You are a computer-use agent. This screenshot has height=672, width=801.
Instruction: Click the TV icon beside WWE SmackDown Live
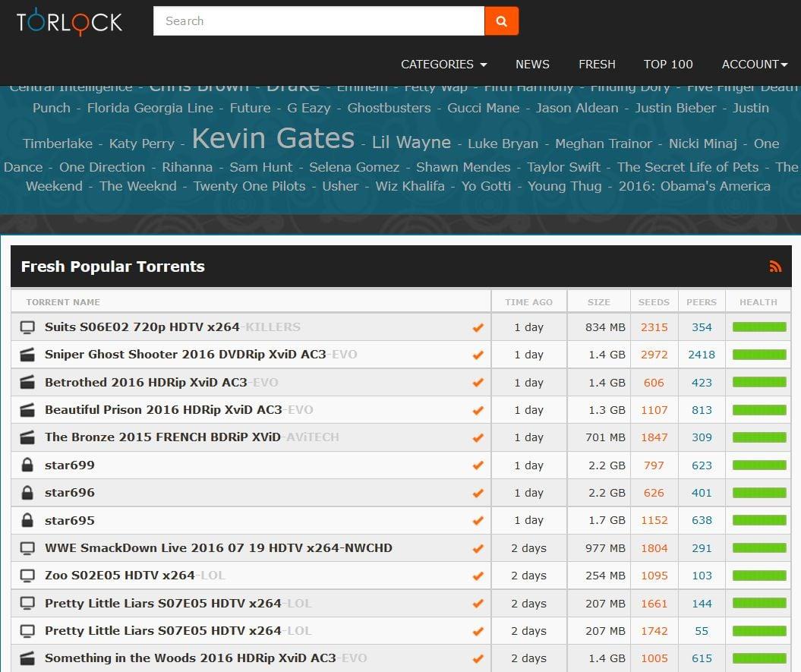[x=27, y=548]
